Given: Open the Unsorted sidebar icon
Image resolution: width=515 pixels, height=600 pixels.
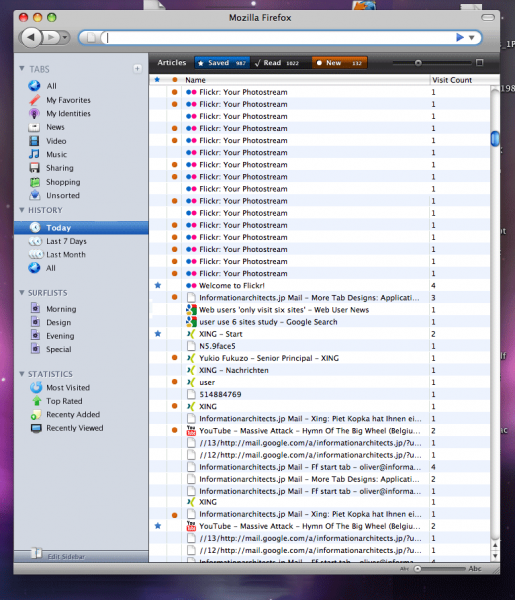Looking at the screenshot, I should tap(35, 195).
